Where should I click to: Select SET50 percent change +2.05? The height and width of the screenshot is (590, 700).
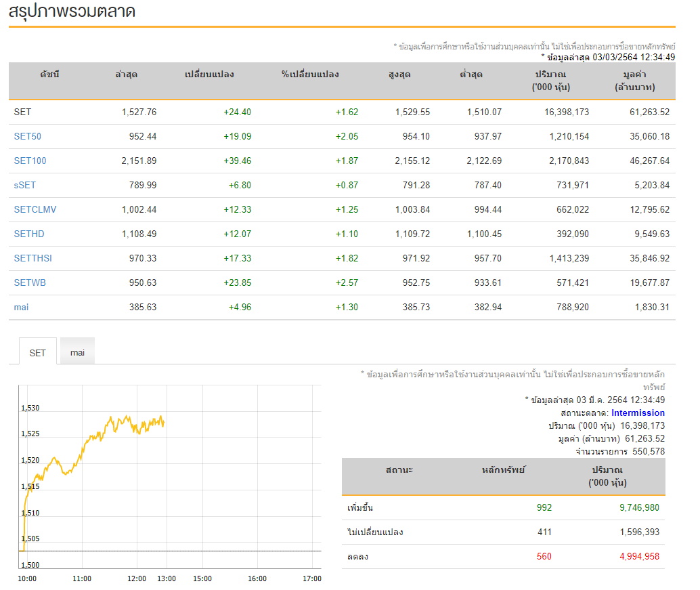347,136
